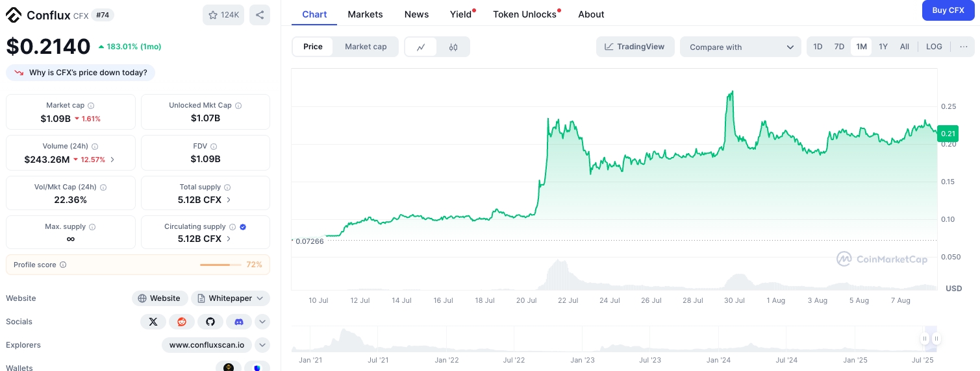
Task: Open the Markets tab
Action: tap(365, 14)
